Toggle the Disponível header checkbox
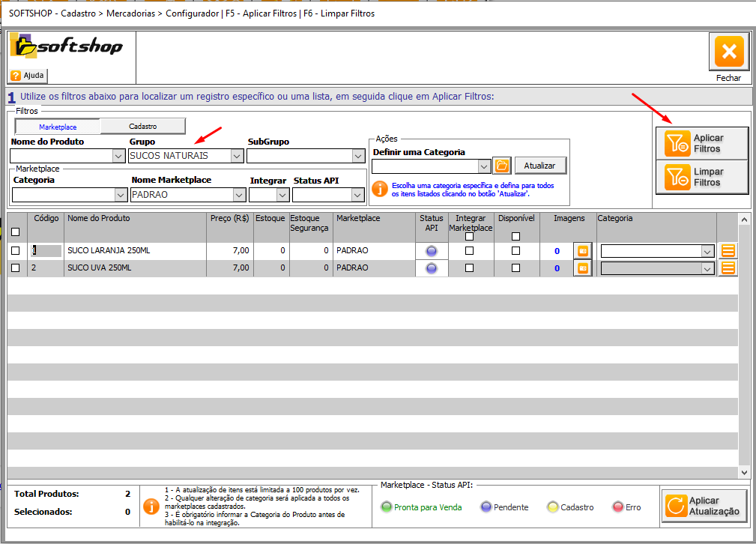The image size is (756, 544). [515, 237]
